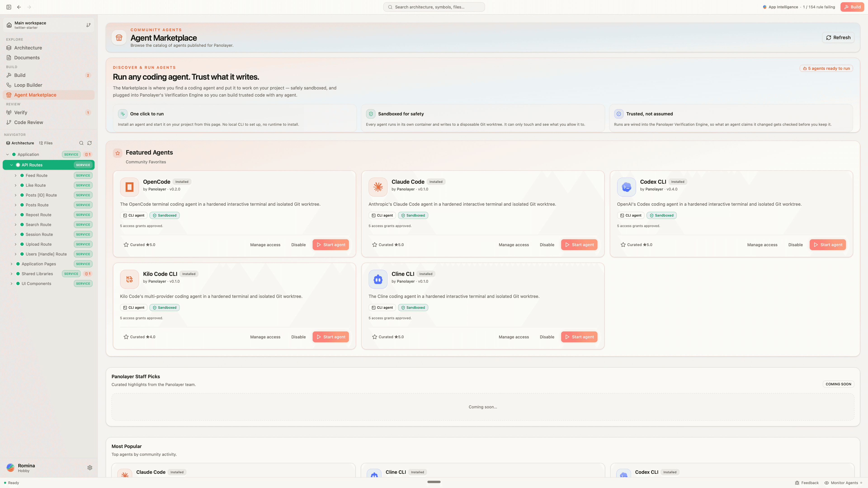Click the OpenCode agent logo
This screenshot has height=488, width=868.
pyautogui.click(x=129, y=187)
